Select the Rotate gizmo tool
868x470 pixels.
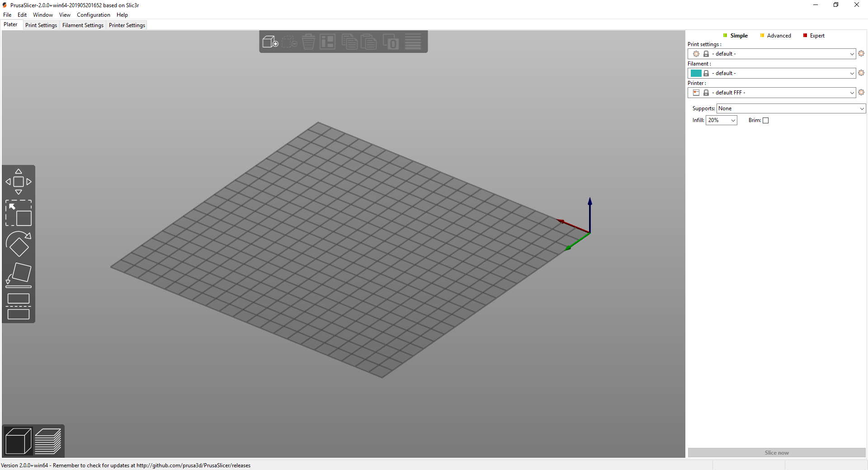(x=19, y=244)
